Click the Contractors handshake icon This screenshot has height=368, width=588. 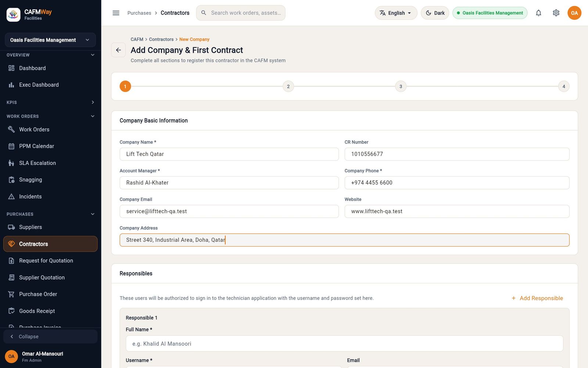point(11,244)
